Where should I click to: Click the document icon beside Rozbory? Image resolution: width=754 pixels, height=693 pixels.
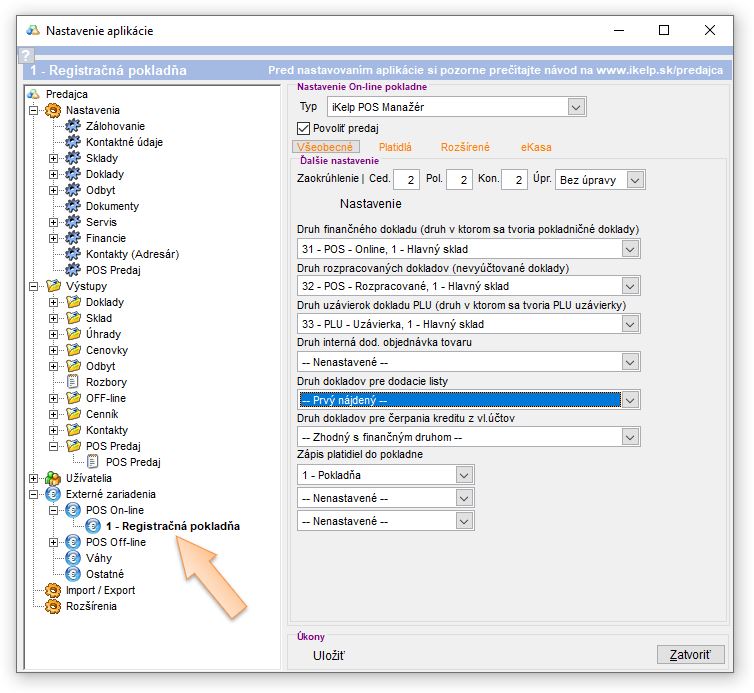pyautogui.click(x=72, y=382)
